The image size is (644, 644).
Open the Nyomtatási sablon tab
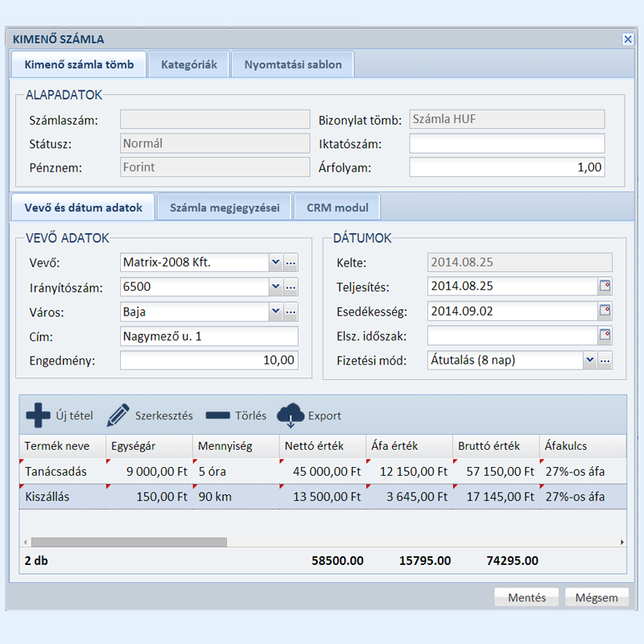click(x=293, y=64)
